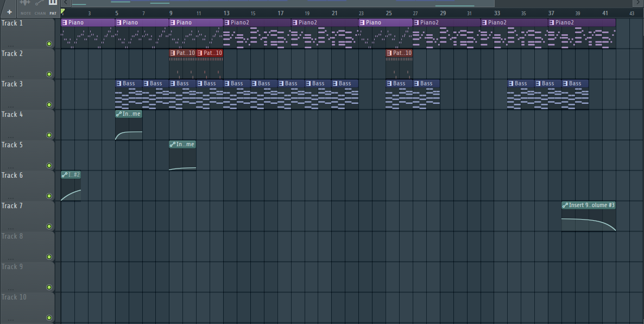This screenshot has width=644, height=324.
Task: Mute Track 3 with its green LED
Action: point(49,105)
